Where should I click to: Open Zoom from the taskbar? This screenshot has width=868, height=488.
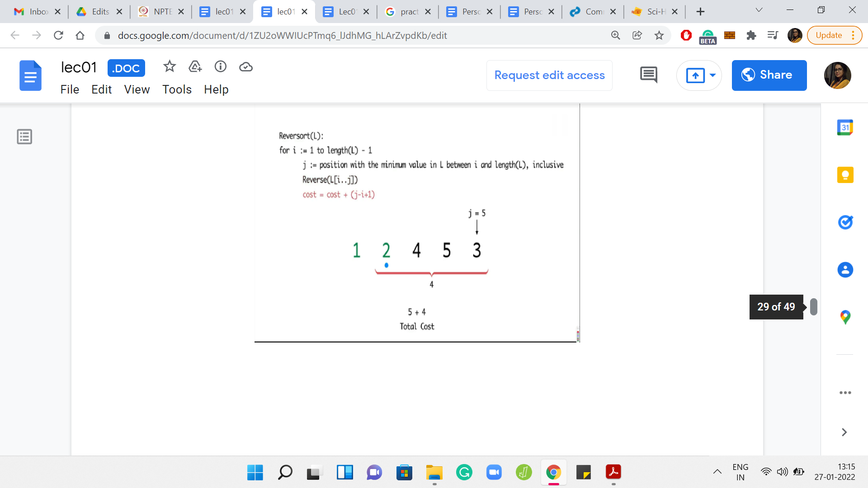tap(494, 473)
